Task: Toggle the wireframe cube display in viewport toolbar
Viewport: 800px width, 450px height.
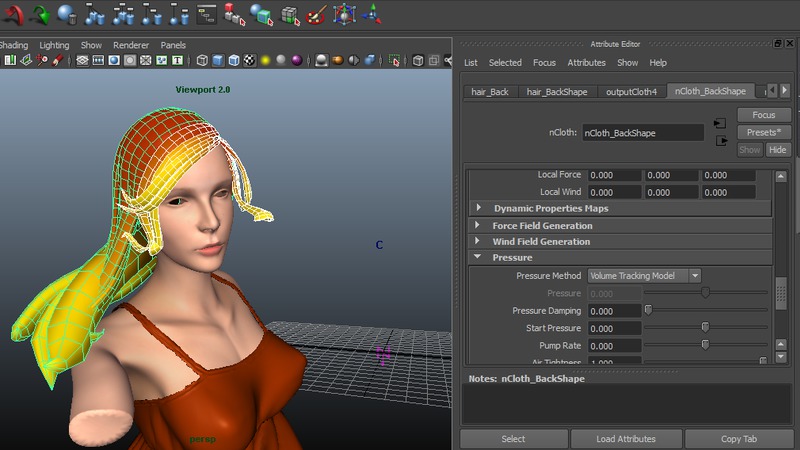Action: 202,61
